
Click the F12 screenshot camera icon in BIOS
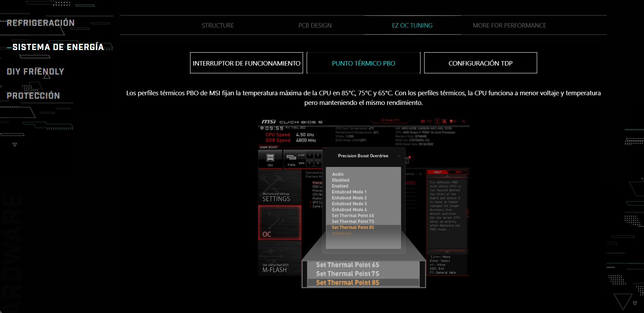coord(423,121)
